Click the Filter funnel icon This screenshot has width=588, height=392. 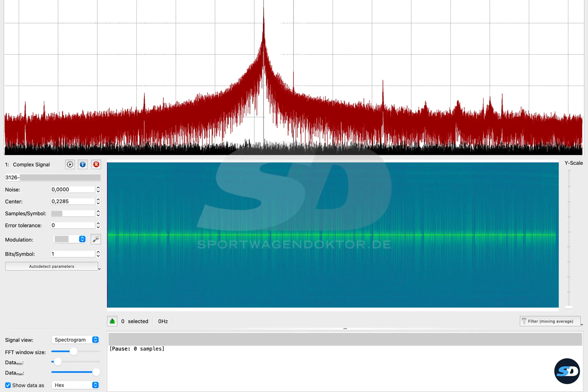tap(524, 321)
